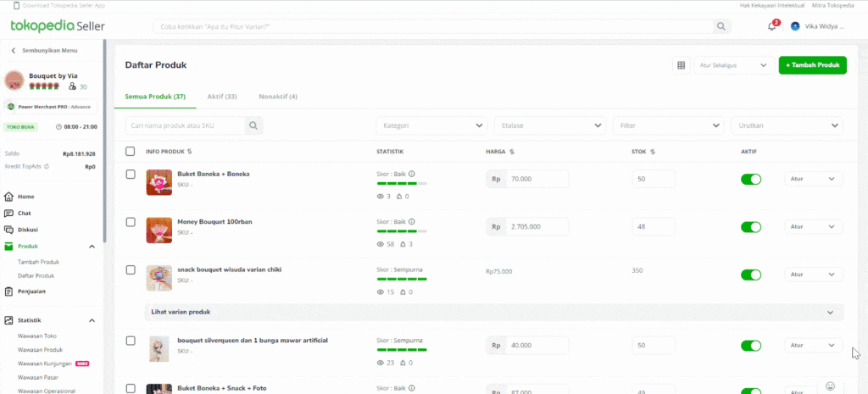868x394 pixels.
Task: Click the Power Merchant PRO badge icon
Action: [x=11, y=106]
